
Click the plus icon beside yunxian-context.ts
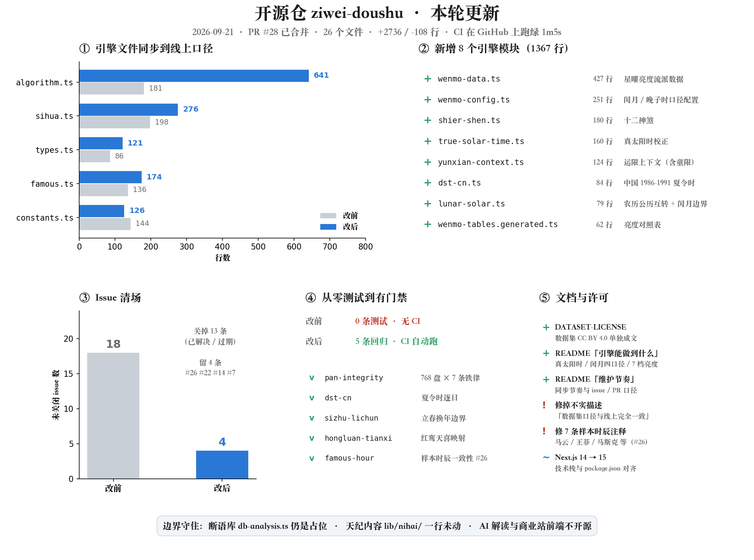coord(428,162)
